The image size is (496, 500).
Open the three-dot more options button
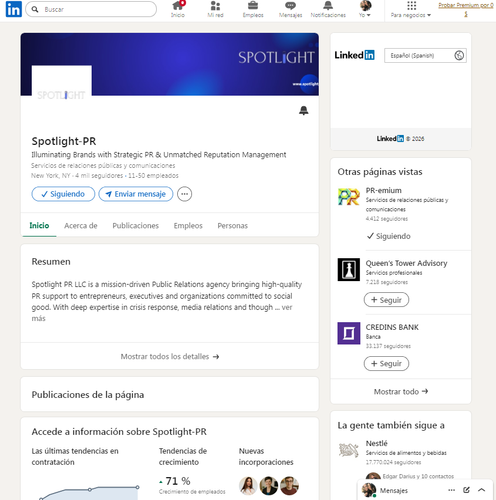tap(184, 194)
